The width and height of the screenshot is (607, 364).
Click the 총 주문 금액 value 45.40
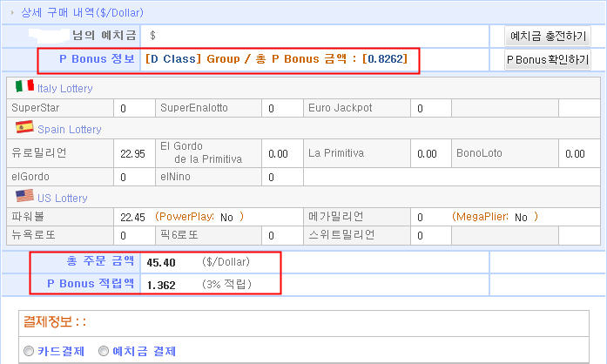point(161,262)
